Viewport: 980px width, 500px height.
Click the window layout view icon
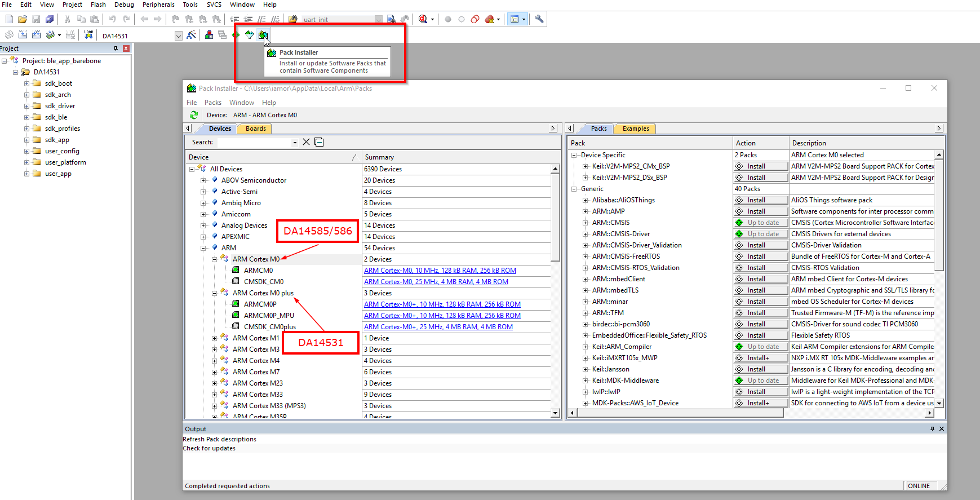[515, 19]
